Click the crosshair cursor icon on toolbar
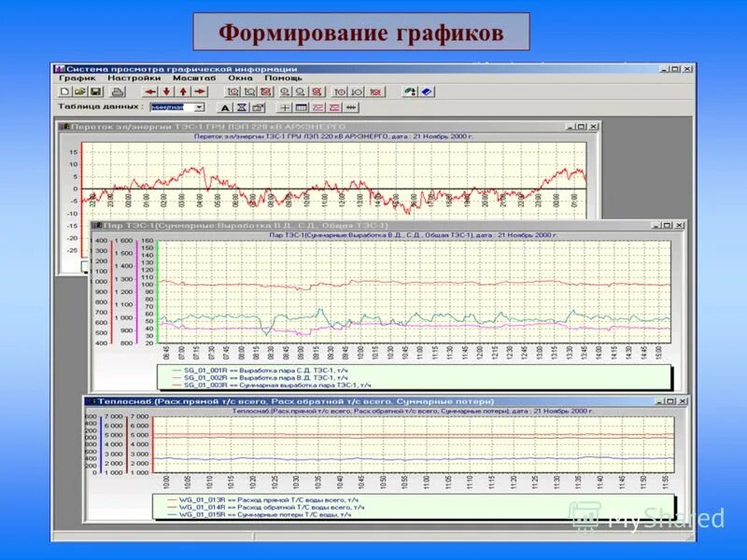Image resolution: width=747 pixels, height=560 pixels. tap(285, 108)
